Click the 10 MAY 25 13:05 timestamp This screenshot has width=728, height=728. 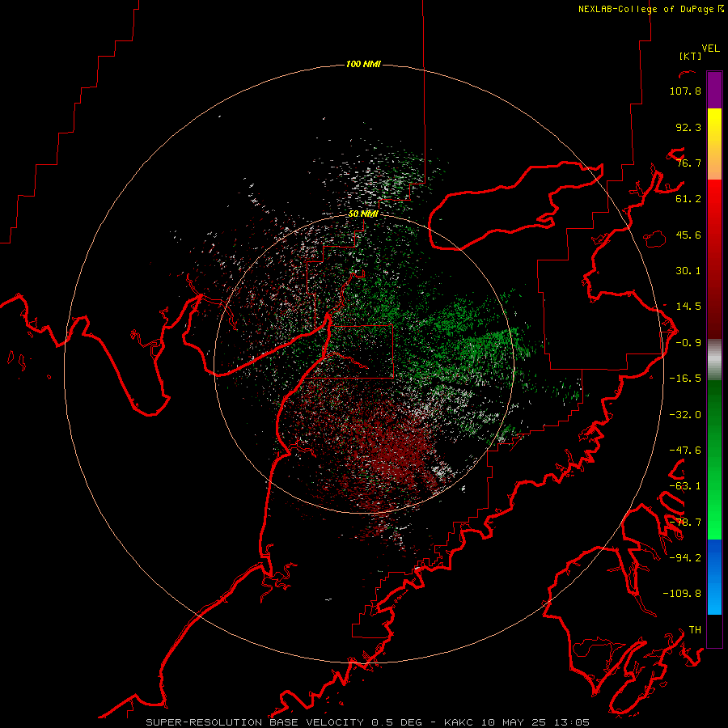point(535,722)
